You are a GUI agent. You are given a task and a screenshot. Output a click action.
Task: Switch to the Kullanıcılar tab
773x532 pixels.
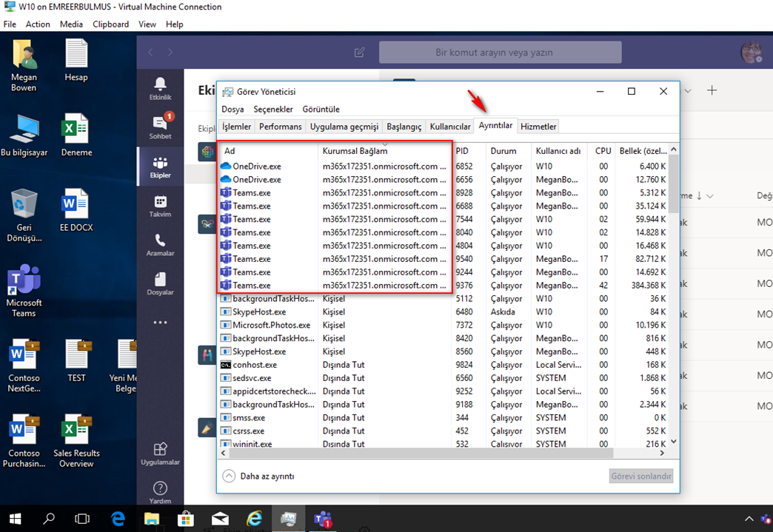click(x=450, y=127)
